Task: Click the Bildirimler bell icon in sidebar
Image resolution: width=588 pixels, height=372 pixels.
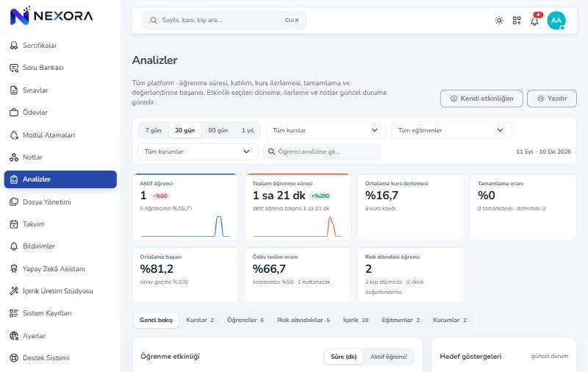Action: click(x=14, y=246)
